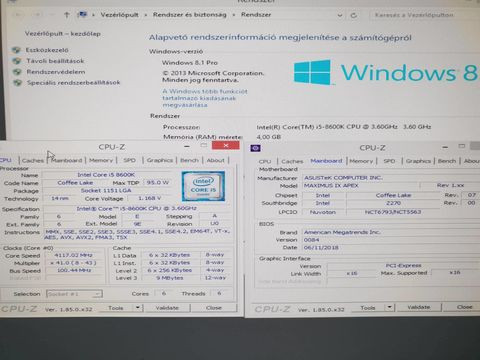The width and height of the screenshot is (480, 360).
Task: Click Validate in right CPU-Z window
Action: [x=419, y=307]
